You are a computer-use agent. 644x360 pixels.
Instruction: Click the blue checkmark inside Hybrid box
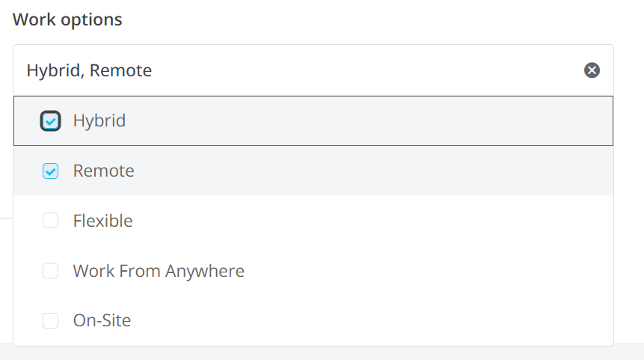point(51,120)
